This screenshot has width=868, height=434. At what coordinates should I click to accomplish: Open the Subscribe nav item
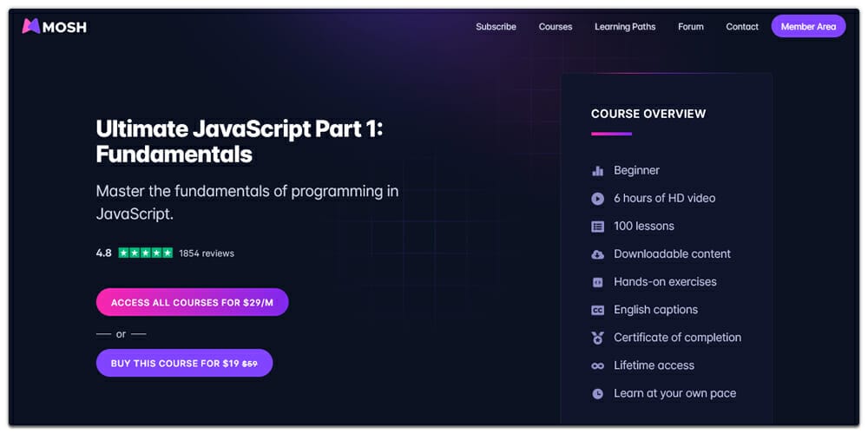tap(496, 27)
